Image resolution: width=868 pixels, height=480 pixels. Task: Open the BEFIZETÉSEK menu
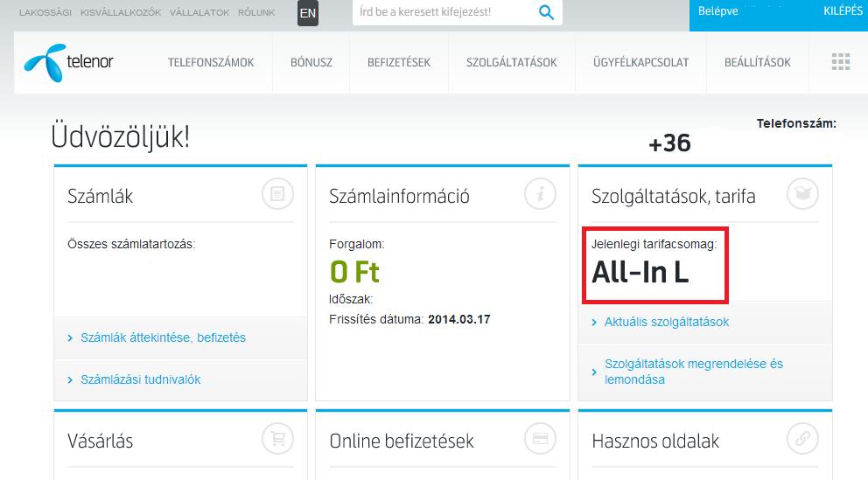tap(399, 62)
